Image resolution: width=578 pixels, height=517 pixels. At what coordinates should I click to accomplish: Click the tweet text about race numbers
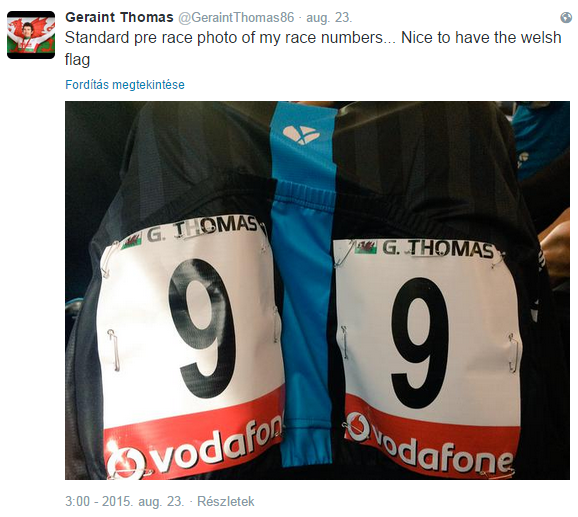(x=313, y=48)
